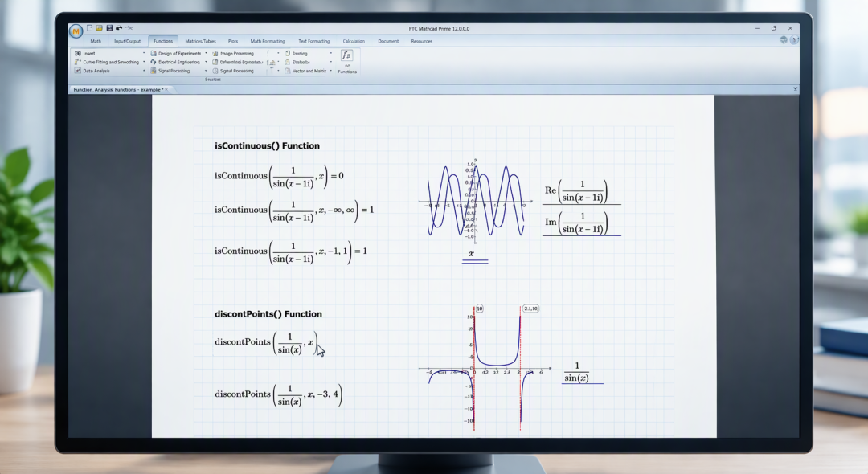Collapse the ribbon with the corner arrow
The height and width of the screenshot is (474, 868).
[795, 89]
